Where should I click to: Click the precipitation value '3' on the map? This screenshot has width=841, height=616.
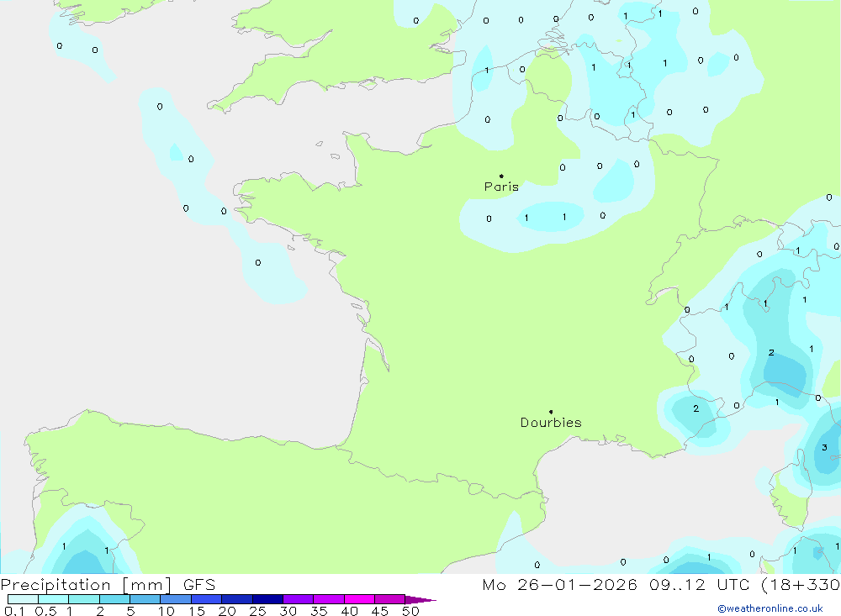824,447
